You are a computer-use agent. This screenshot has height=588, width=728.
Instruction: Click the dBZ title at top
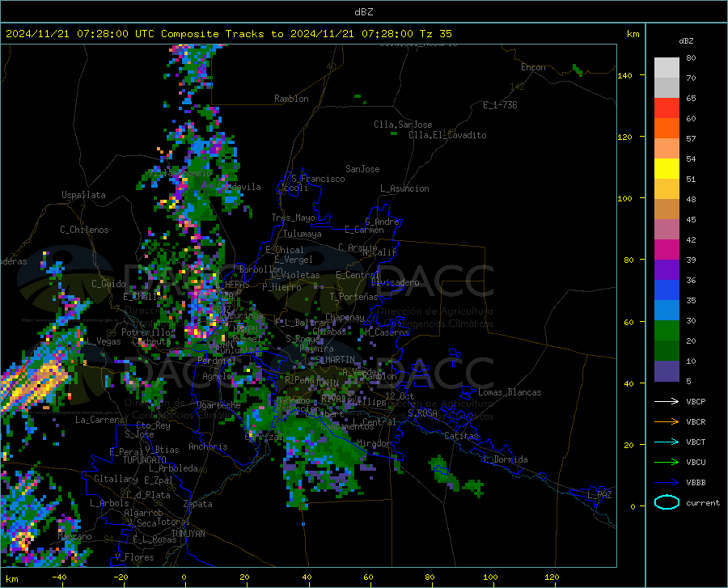[363, 12]
